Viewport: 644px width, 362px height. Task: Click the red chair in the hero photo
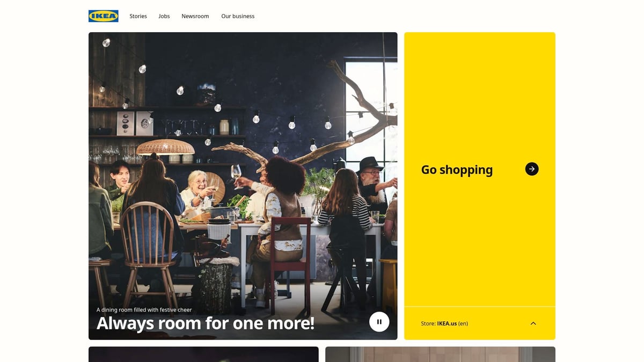(290, 263)
